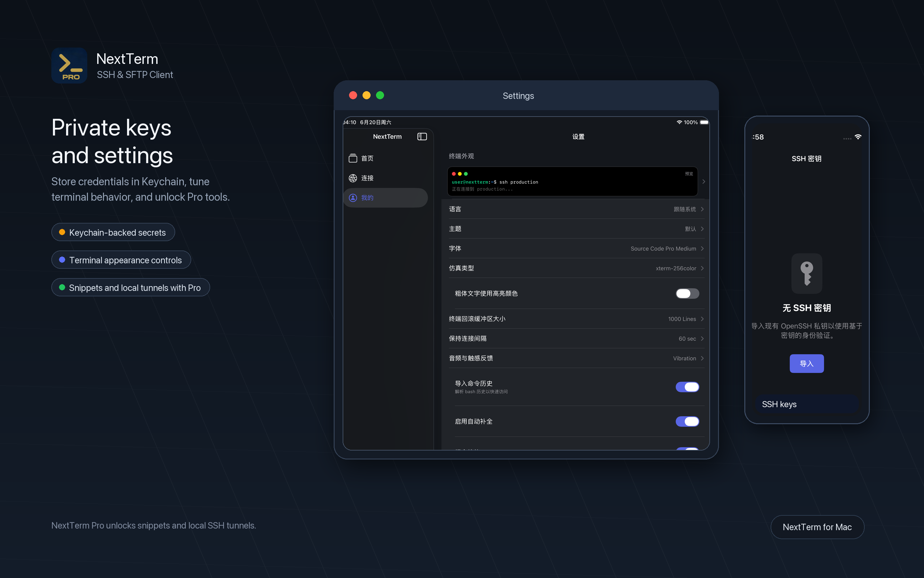Click Snippets and local tunnels with Pro pill

coord(131,287)
